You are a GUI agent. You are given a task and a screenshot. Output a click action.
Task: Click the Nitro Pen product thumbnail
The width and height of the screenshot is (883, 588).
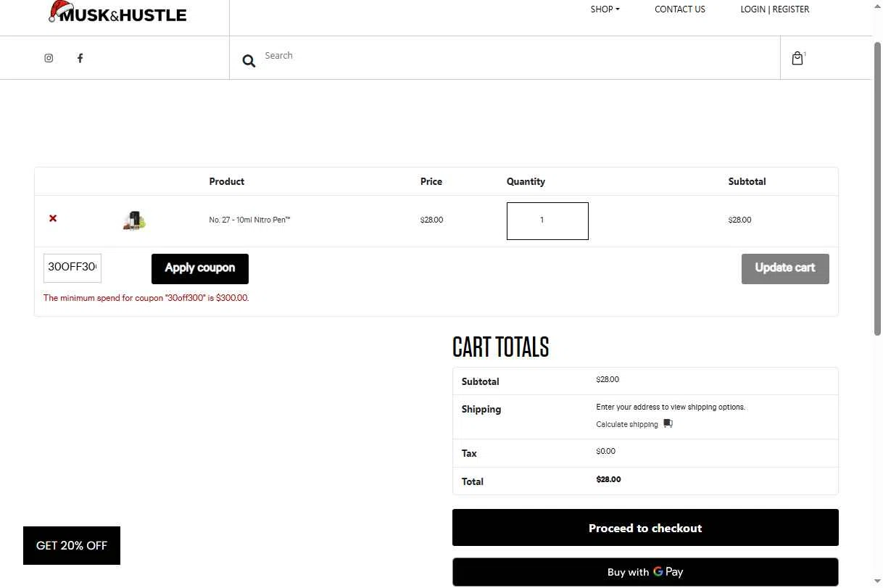[x=134, y=220]
